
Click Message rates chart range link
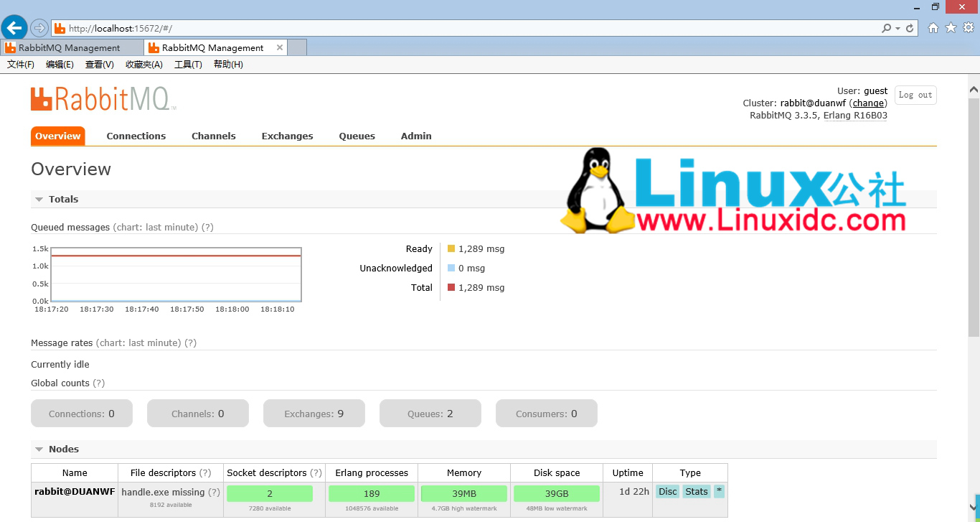point(138,342)
